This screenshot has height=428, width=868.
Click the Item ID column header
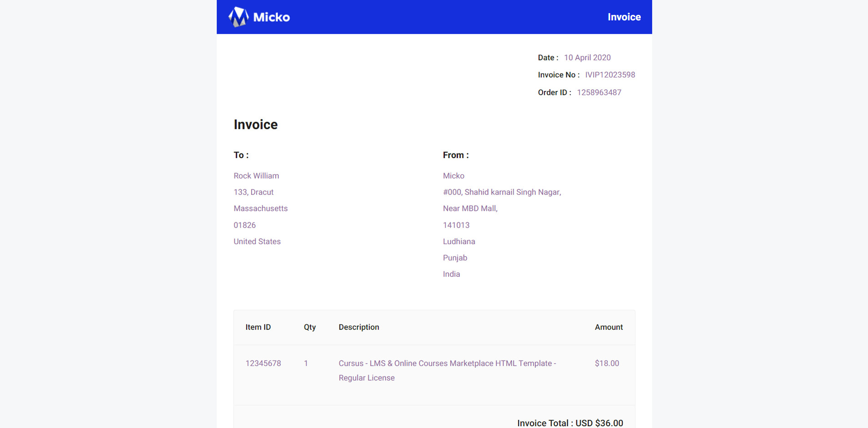pyautogui.click(x=258, y=327)
